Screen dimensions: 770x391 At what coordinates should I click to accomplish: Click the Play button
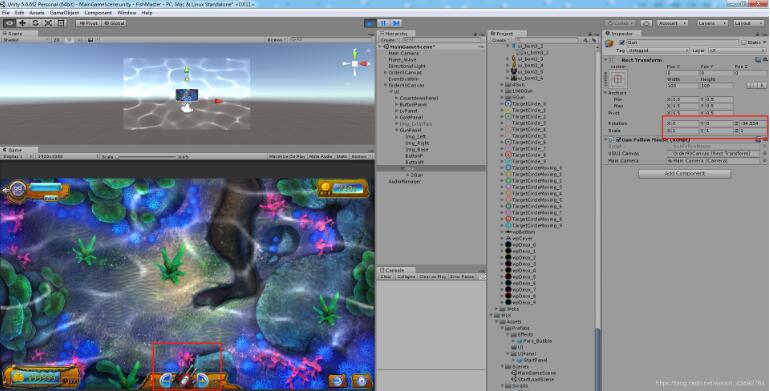click(371, 23)
